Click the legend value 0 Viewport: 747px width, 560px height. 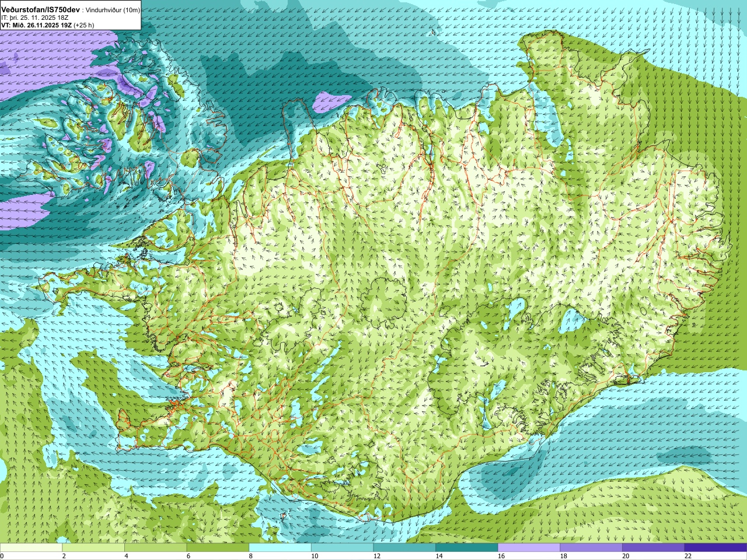tap(2, 556)
